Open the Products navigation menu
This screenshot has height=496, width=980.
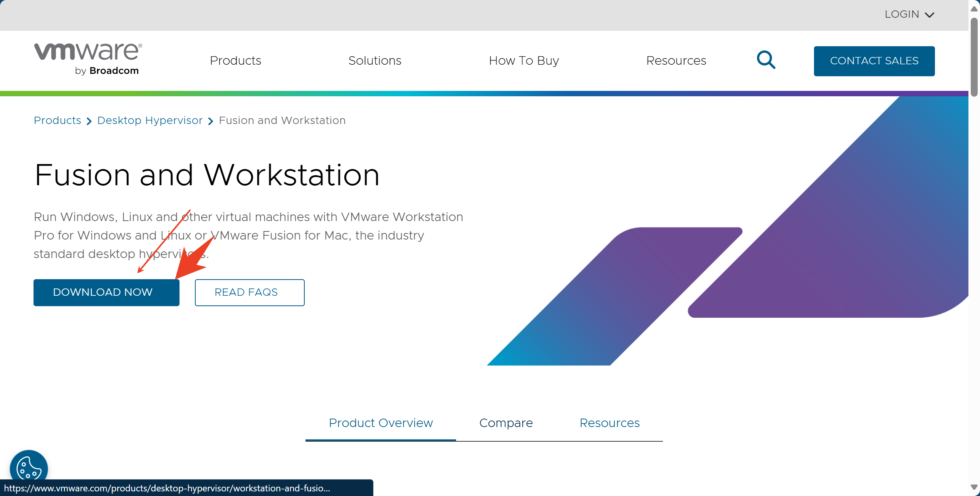235,60
